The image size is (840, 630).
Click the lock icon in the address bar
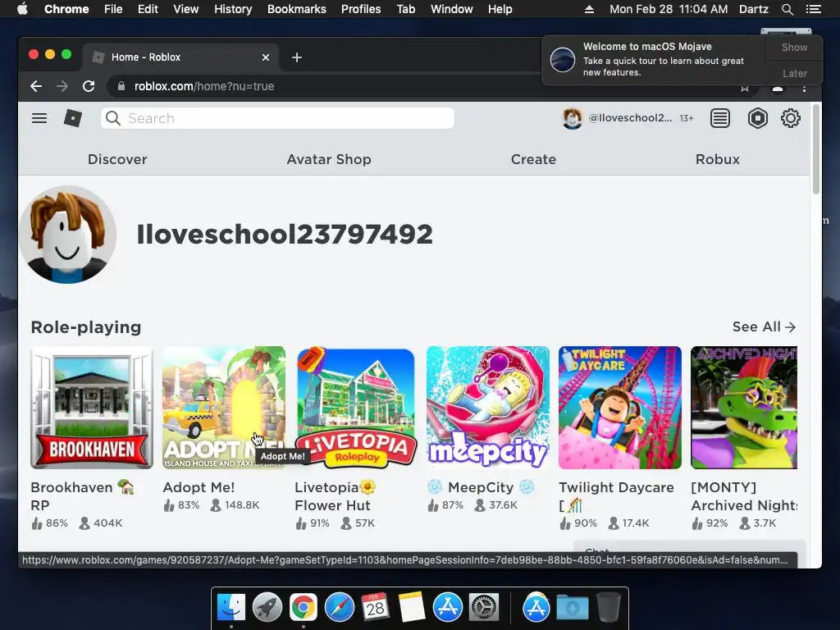click(x=121, y=86)
